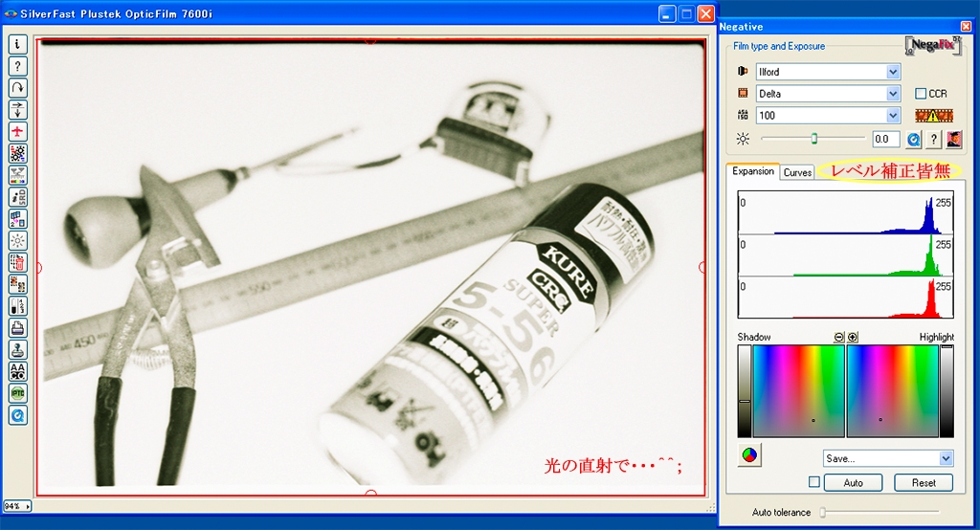This screenshot has width=980, height=530.
Task: Close the Negative panel
Action: [967, 26]
